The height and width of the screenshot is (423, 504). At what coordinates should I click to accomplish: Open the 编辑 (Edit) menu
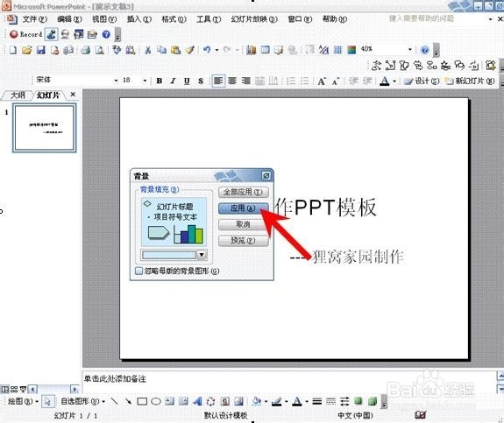click(69, 19)
